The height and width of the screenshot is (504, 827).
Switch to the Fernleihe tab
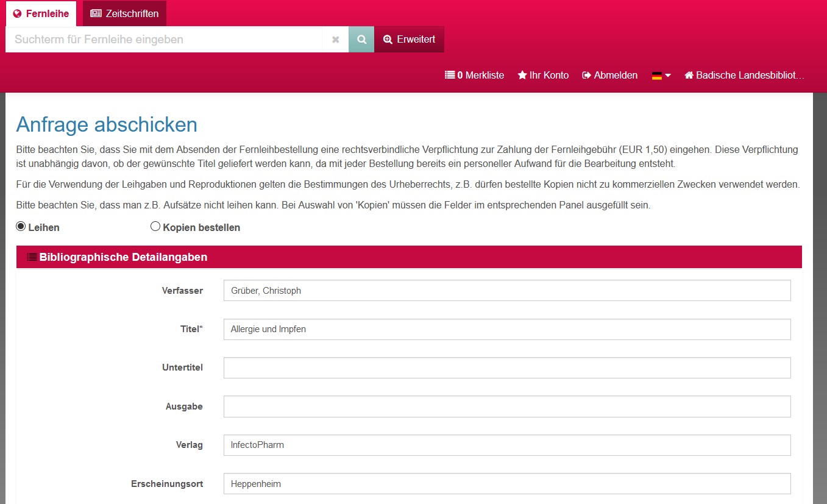(41, 13)
